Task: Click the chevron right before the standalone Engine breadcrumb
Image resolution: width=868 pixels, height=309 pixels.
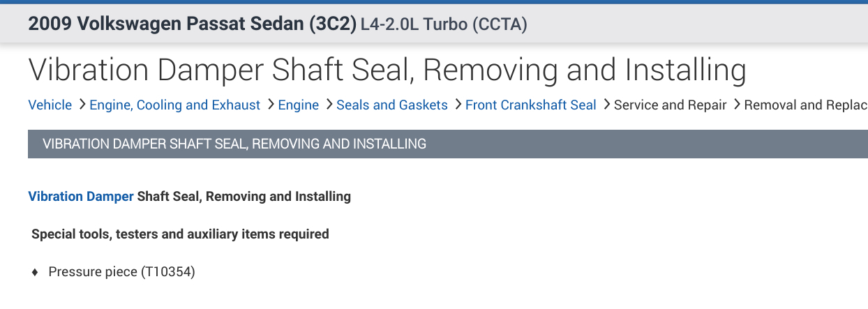Action: click(x=270, y=105)
